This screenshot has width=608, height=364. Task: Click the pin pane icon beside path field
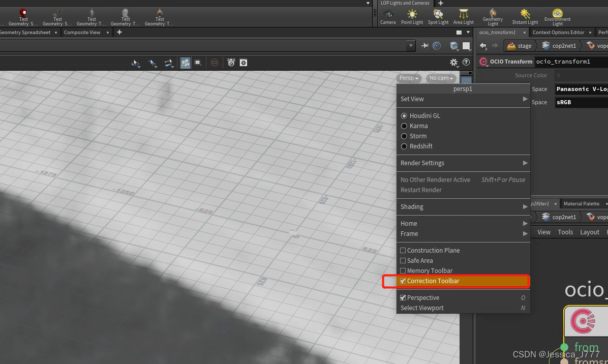pyautogui.click(x=424, y=46)
